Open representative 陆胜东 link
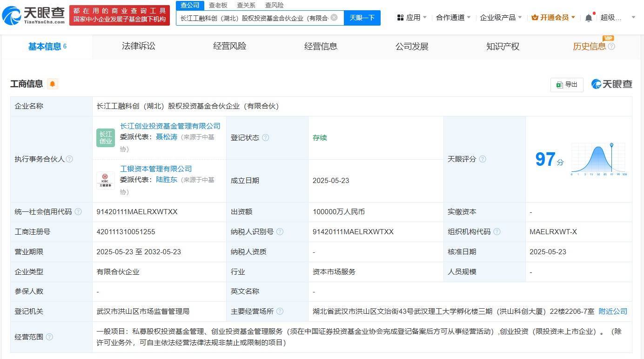Image resolution: width=644 pixels, height=359 pixels. [167, 180]
